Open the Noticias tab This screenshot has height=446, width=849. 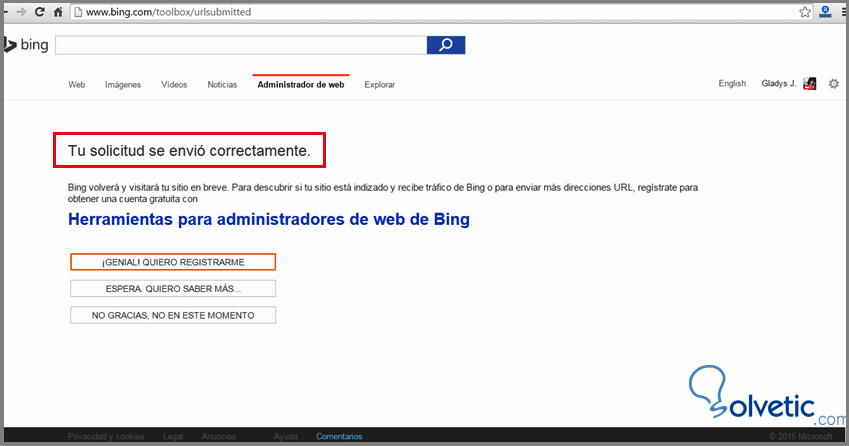(222, 84)
